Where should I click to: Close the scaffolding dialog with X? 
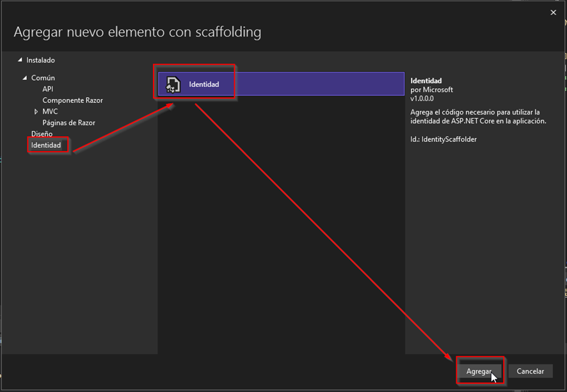554,12
